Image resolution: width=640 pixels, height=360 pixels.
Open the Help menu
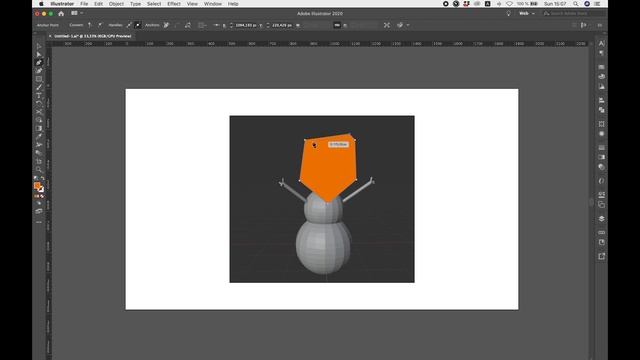(x=233, y=4)
